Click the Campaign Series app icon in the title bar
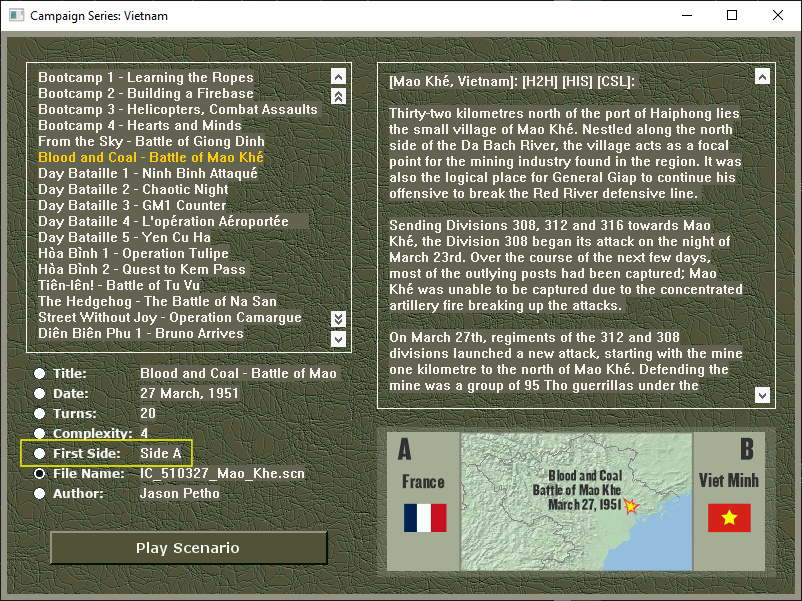The width and height of the screenshot is (802, 601). click(16, 15)
